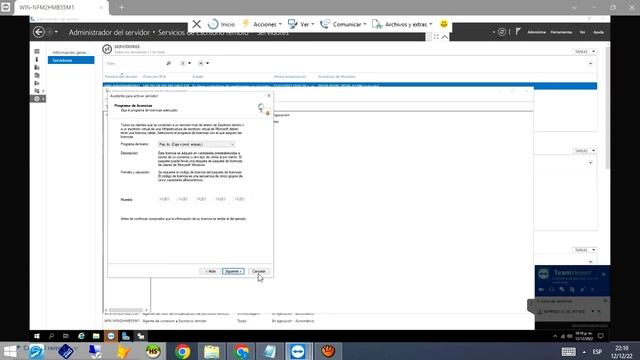Viewport: 640px width, 360px height.
Task: Click the Server Manager refresh icon
Action: (502, 32)
